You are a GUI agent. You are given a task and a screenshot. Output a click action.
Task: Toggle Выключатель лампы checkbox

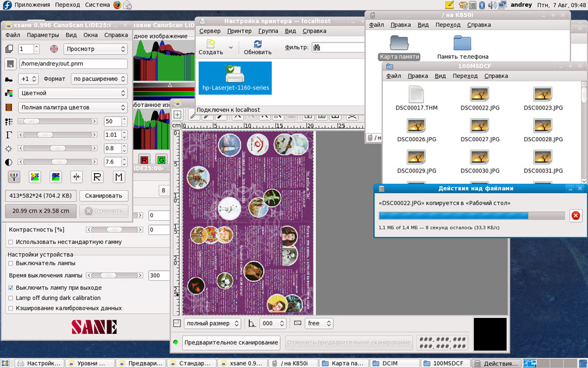click(11, 263)
